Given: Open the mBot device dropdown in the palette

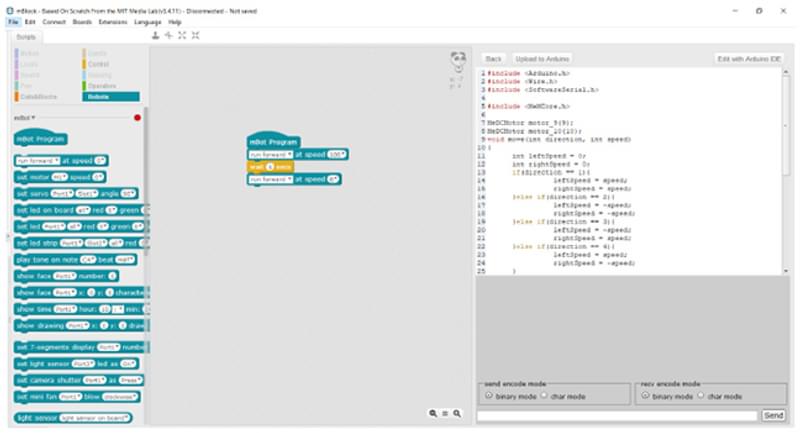Looking at the screenshot, I should pyautogui.click(x=24, y=118).
